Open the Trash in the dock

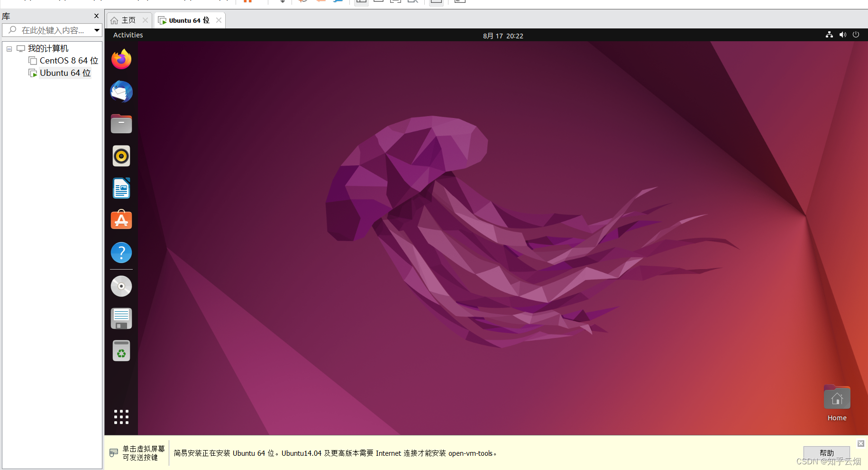pyautogui.click(x=121, y=351)
